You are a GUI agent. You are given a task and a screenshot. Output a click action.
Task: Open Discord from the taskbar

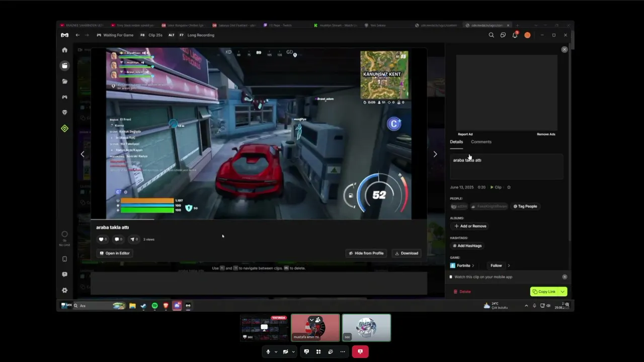177,306
